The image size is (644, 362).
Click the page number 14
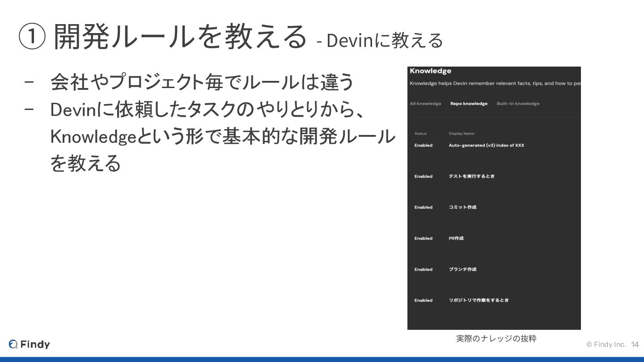[635, 345]
